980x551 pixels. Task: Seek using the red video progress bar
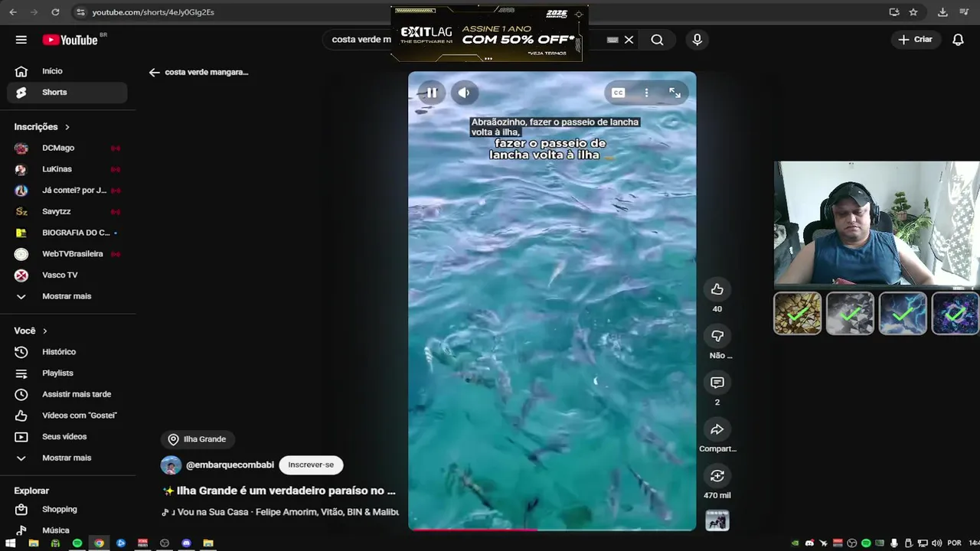(x=552, y=529)
